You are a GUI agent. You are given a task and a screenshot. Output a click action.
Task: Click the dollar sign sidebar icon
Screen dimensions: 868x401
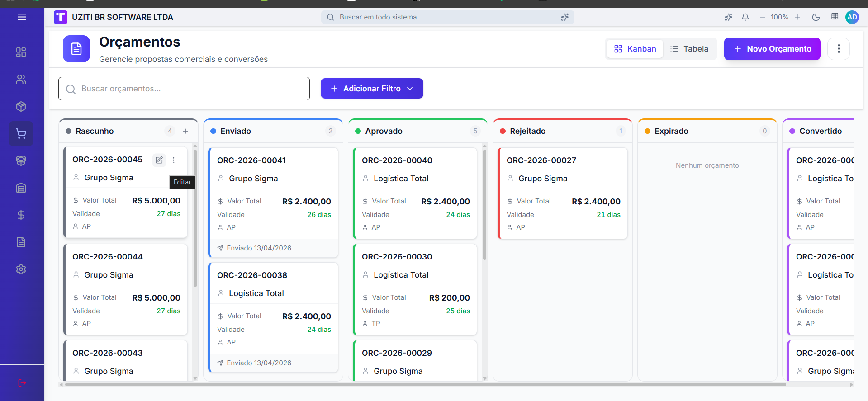[x=21, y=215]
